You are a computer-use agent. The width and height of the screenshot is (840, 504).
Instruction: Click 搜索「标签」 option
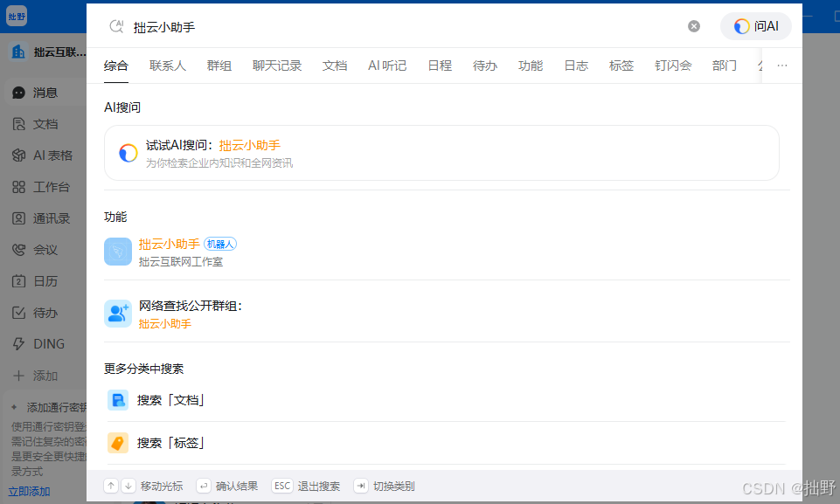point(446,443)
